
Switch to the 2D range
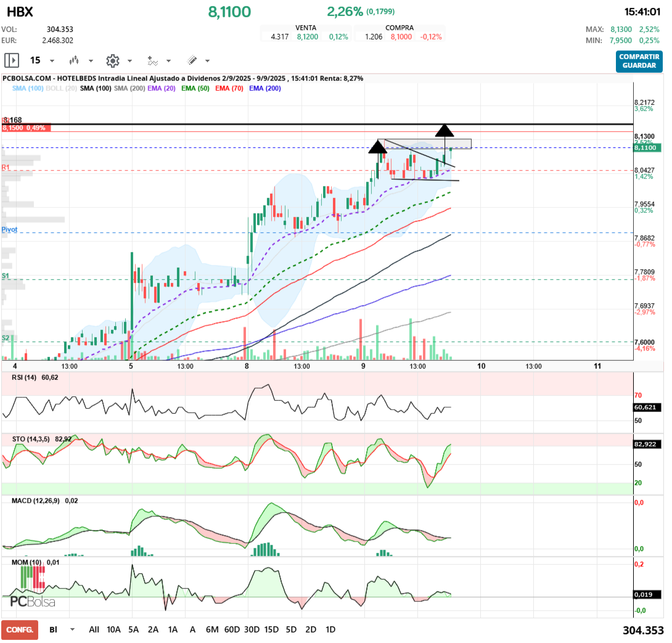[x=311, y=629]
